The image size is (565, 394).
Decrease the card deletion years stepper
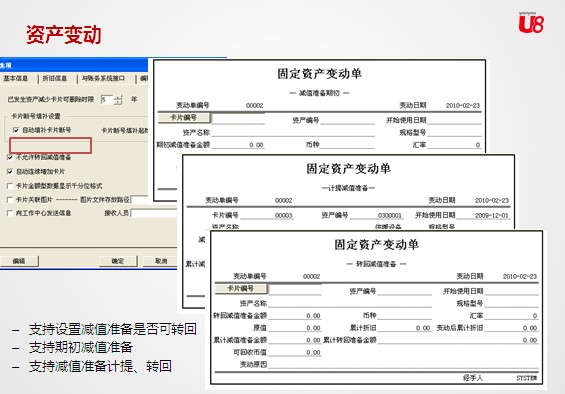pyautogui.click(x=118, y=102)
